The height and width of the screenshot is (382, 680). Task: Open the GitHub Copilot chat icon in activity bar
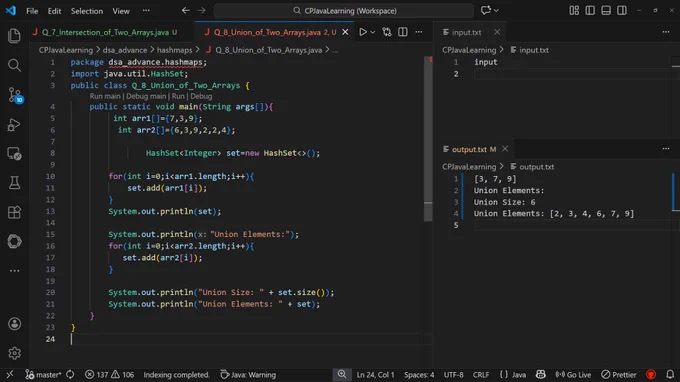(14, 242)
